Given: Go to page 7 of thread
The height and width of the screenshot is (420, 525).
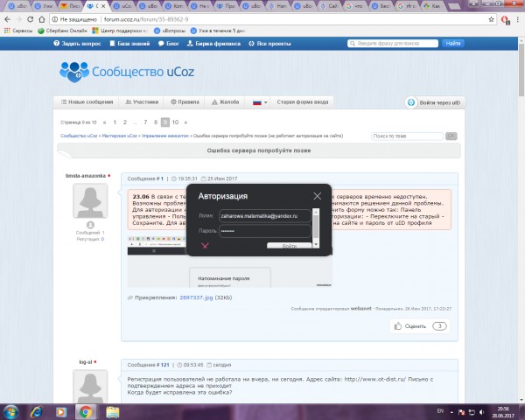Looking at the screenshot, I should pos(145,122).
